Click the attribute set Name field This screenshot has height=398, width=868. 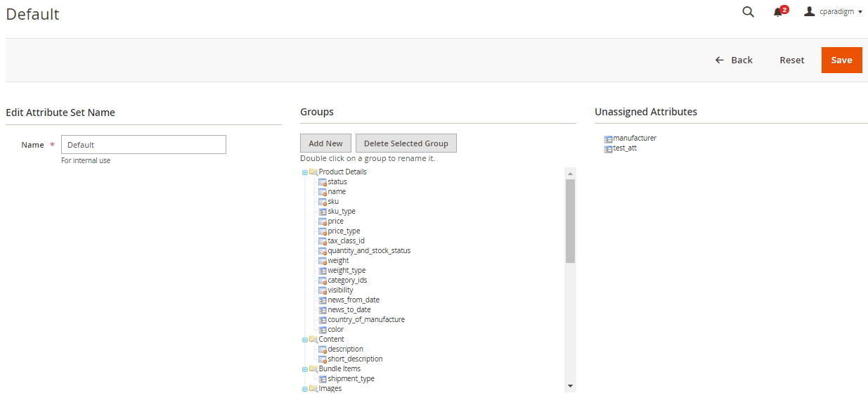tap(143, 145)
